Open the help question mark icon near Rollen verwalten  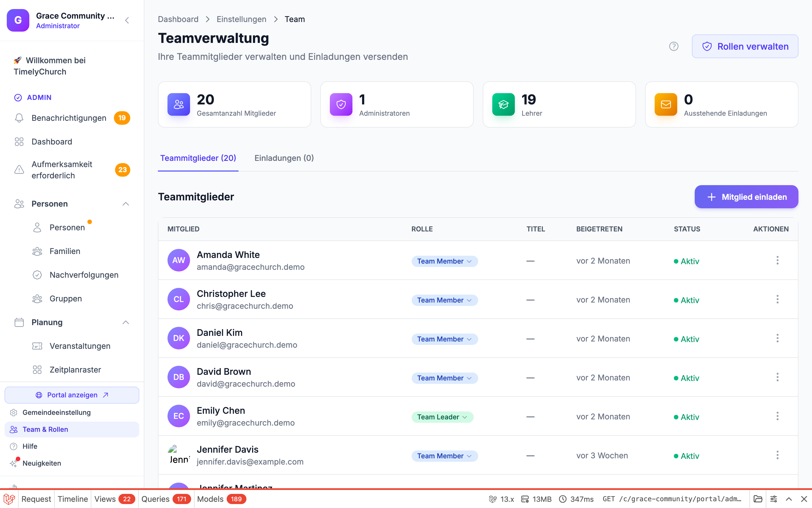674,46
